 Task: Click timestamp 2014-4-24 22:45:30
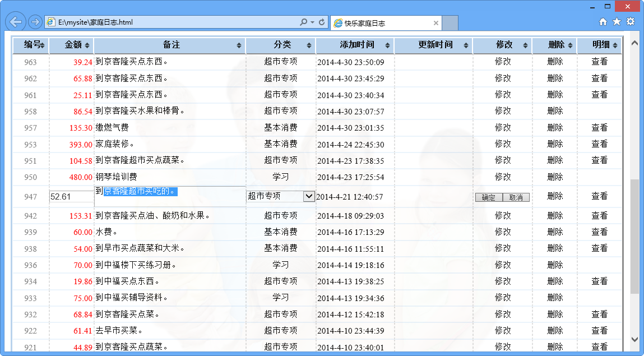point(351,145)
